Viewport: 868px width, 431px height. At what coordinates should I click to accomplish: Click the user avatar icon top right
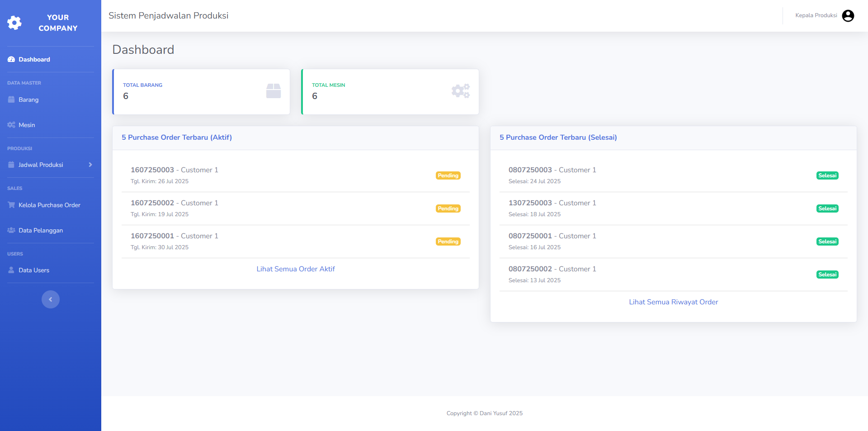(x=848, y=15)
